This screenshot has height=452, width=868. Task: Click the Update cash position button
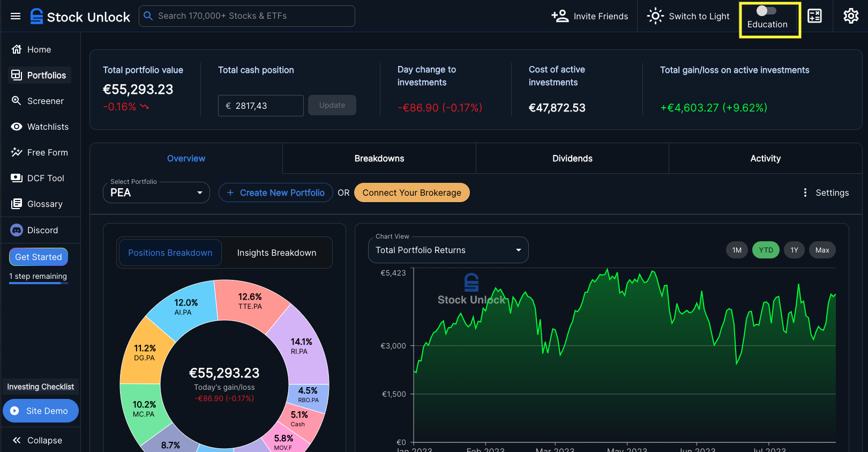click(x=332, y=105)
